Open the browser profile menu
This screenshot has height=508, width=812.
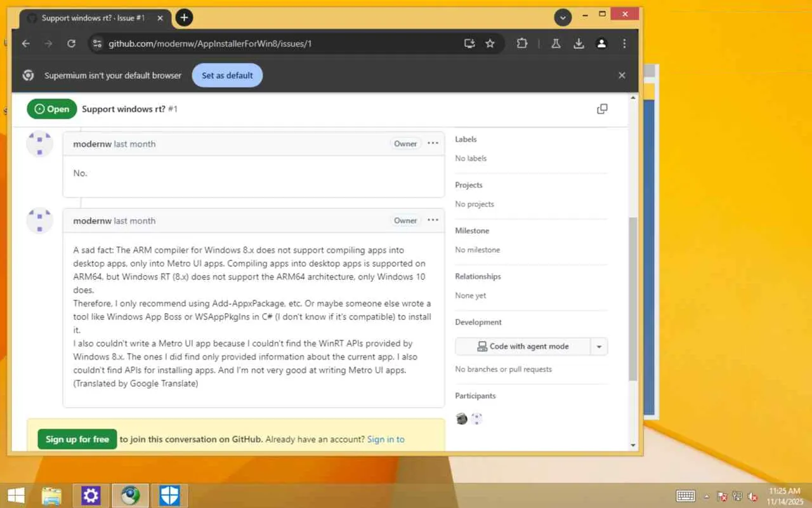601,44
